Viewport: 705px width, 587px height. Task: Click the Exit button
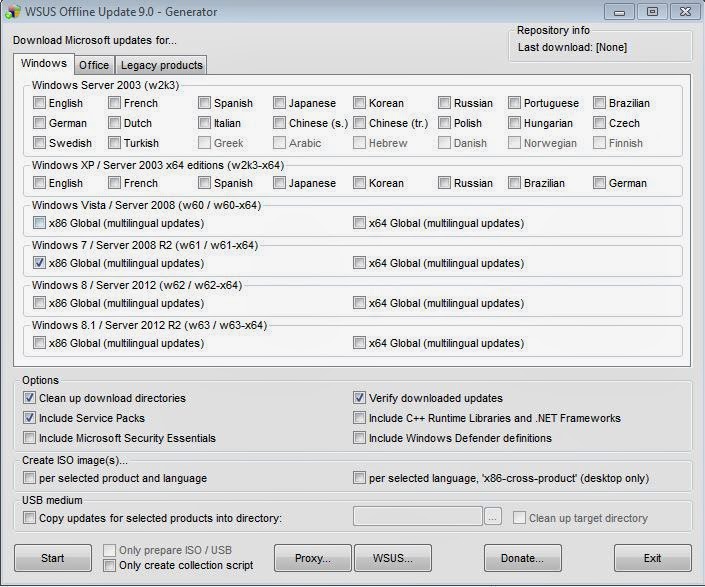coord(652,558)
